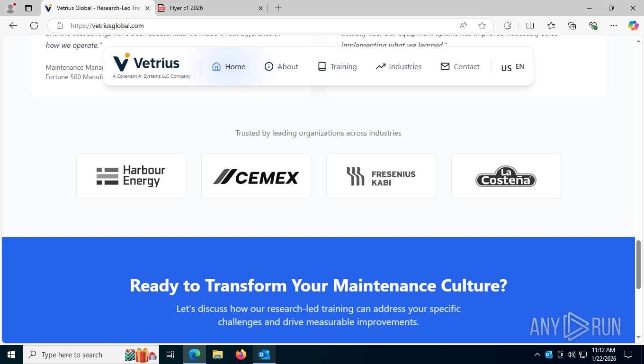
Task: Click the "Ready to Transform Your Maintenance Culture?" heading
Action: coord(318,285)
